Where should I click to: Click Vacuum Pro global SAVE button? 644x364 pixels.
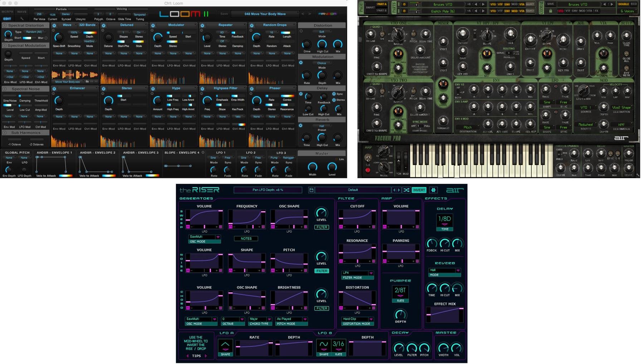[551, 4]
